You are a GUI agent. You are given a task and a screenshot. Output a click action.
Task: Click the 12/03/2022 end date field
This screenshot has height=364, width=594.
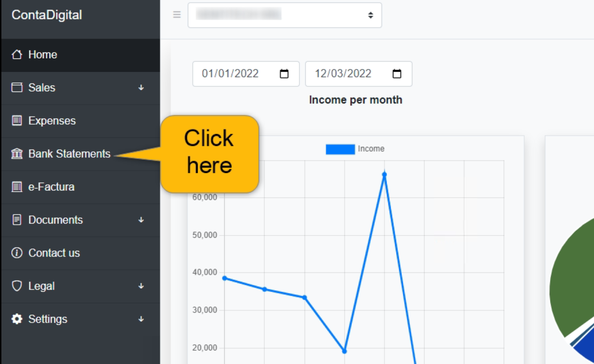point(343,74)
